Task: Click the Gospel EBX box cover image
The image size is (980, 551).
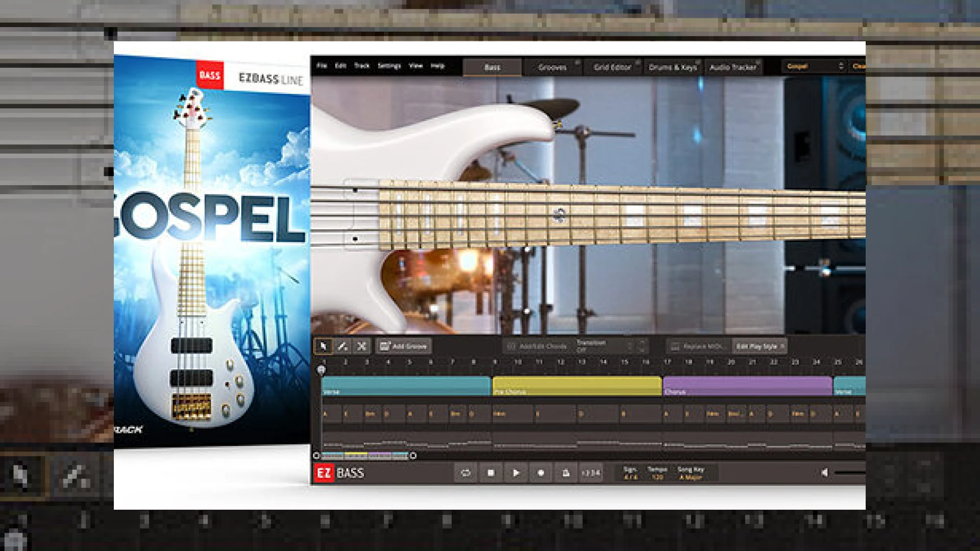Action: pos(212,250)
